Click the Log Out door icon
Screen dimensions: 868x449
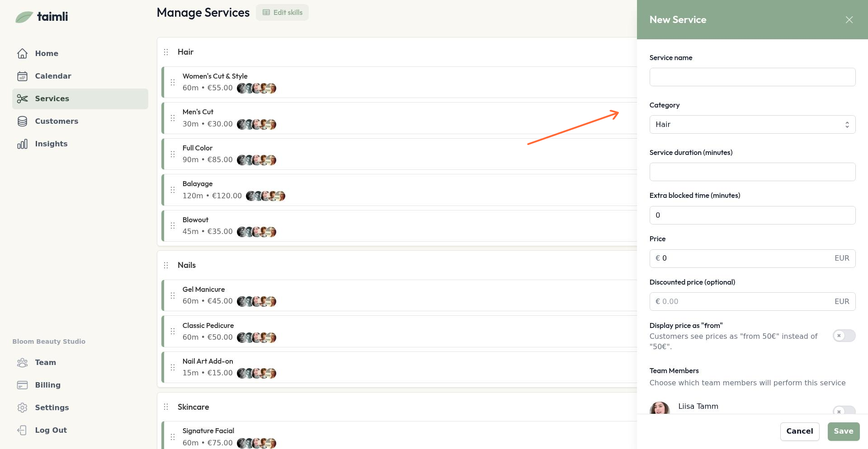(x=22, y=430)
